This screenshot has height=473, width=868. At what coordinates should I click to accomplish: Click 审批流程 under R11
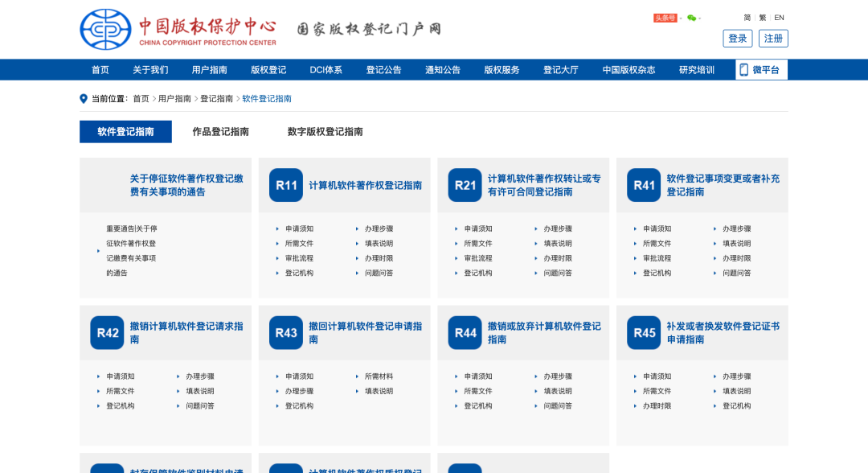coord(299,258)
